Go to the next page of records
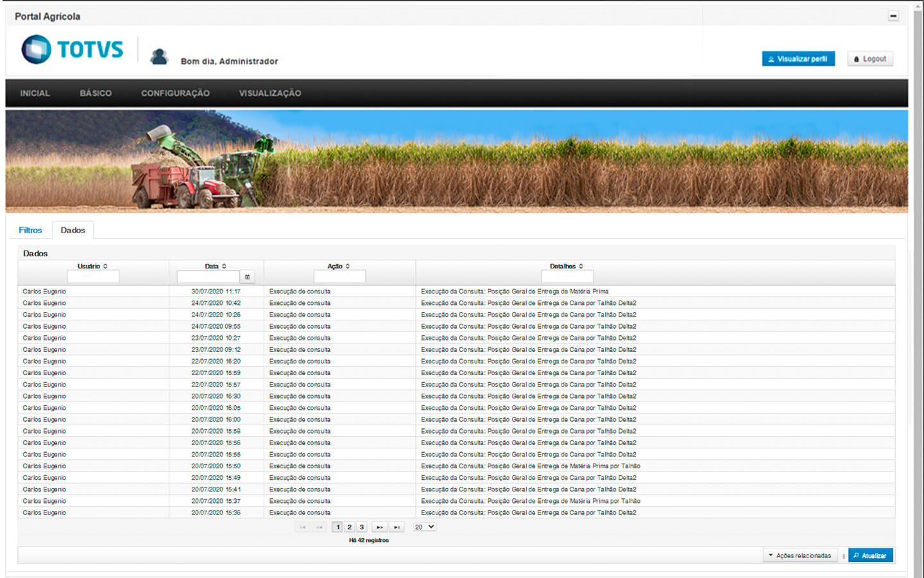The width and height of the screenshot is (924, 578). pos(380,527)
